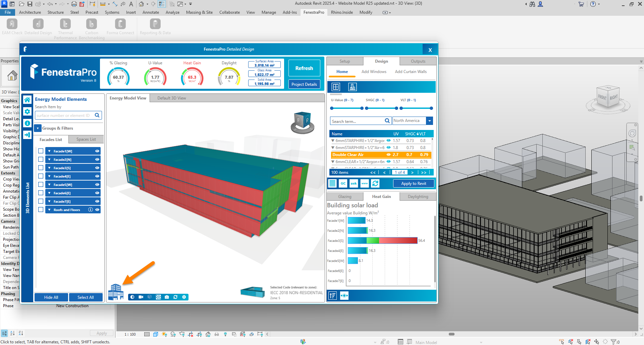This screenshot has width=644, height=345.
Task: Click the Hide All button
Action: [x=51, y=297]
